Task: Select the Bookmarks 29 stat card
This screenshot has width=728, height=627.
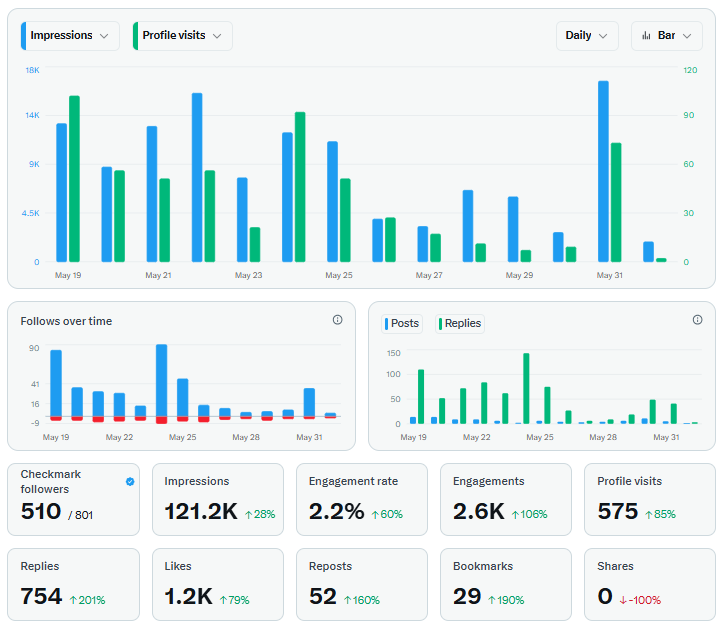Action: (x=506, y=584)
